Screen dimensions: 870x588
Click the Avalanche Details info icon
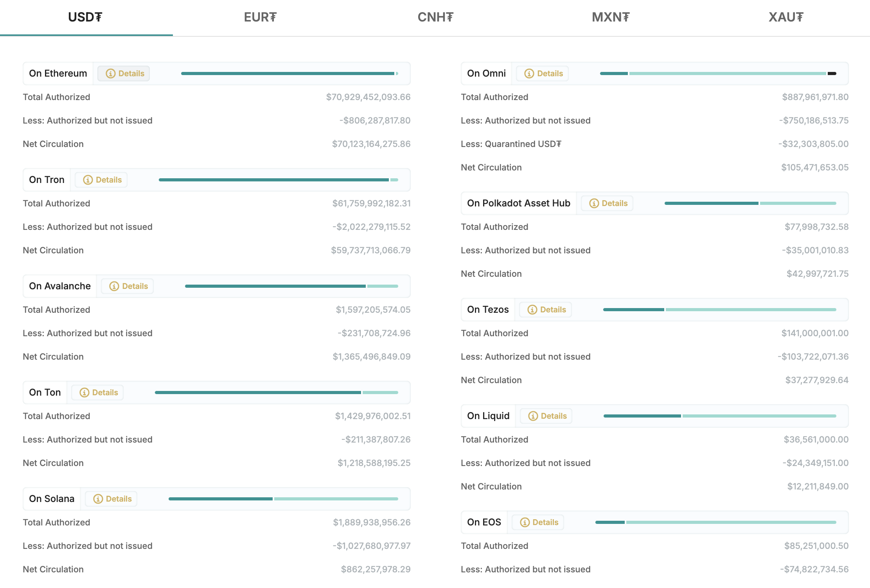pos(114,286)
